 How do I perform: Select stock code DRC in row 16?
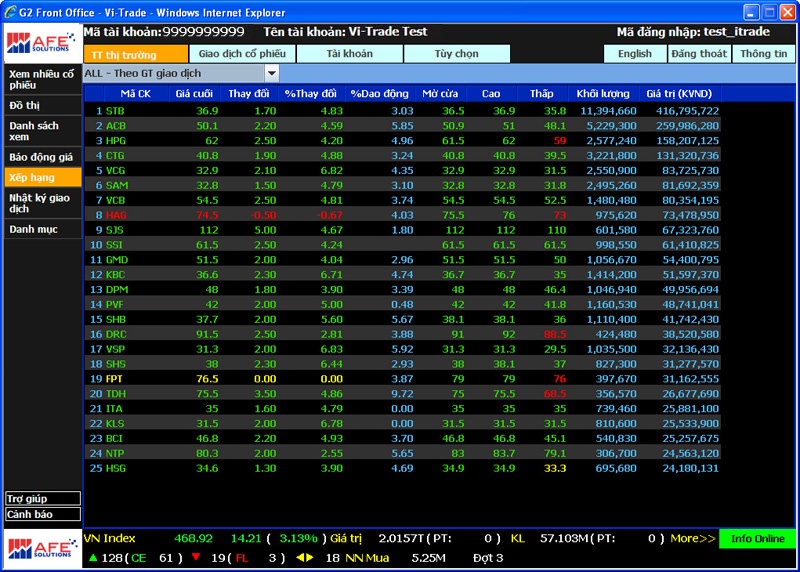tap(116, 334)
